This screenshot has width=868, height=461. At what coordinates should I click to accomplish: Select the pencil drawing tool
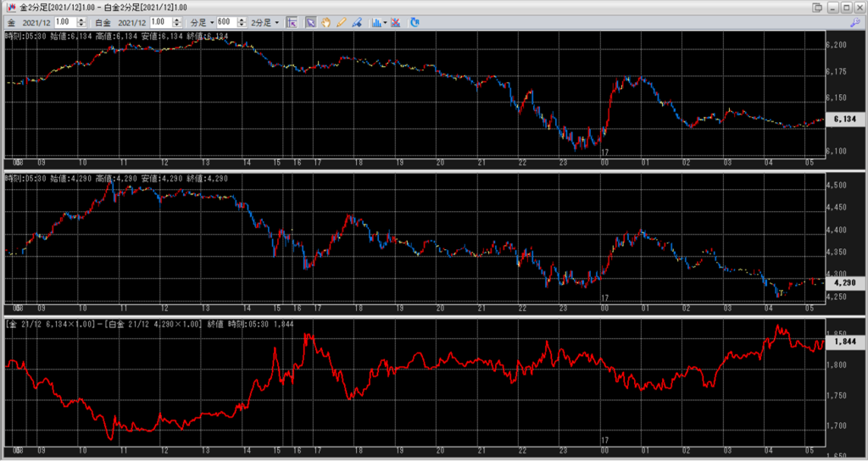coord(342,22)
